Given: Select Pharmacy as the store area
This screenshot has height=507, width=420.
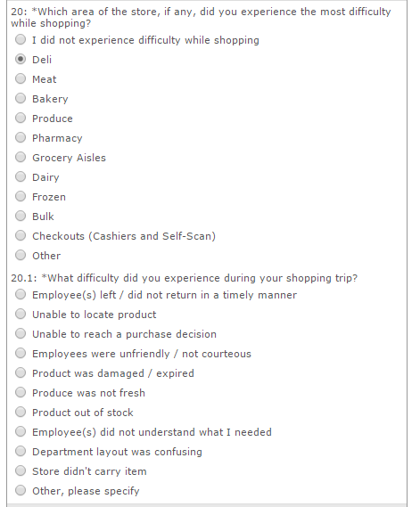Looking at the screenshot, I should tap(21, 137).
